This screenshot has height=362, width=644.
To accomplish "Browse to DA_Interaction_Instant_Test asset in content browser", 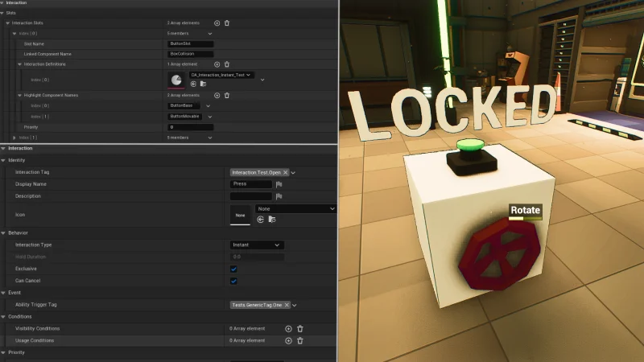I will point(203,84).
